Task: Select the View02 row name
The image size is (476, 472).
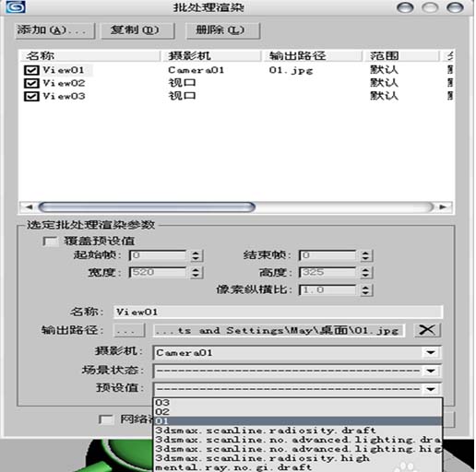Action: point(64,83)
